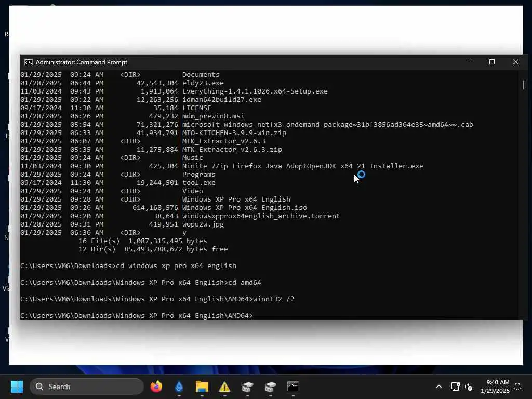Minimize the Command Prompt window
This screenshot has height=399, width=532.
coord(469,62)
